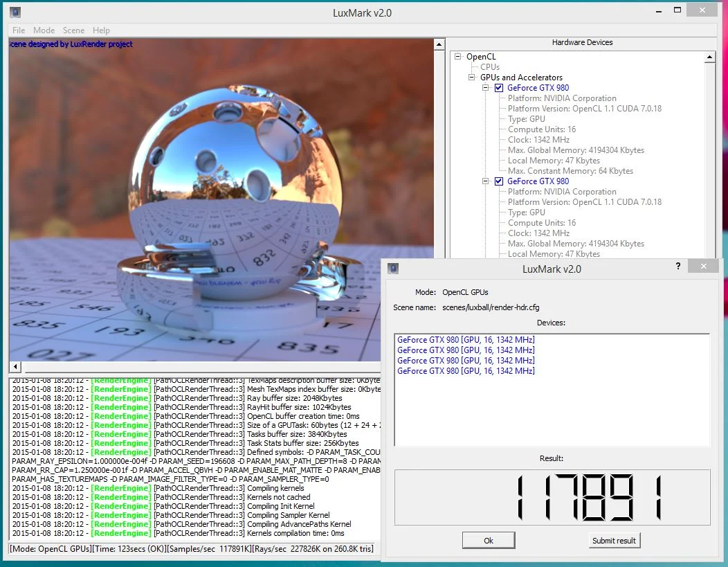Close the main LuxMark window
728x567 pixels.
[702, 10]
